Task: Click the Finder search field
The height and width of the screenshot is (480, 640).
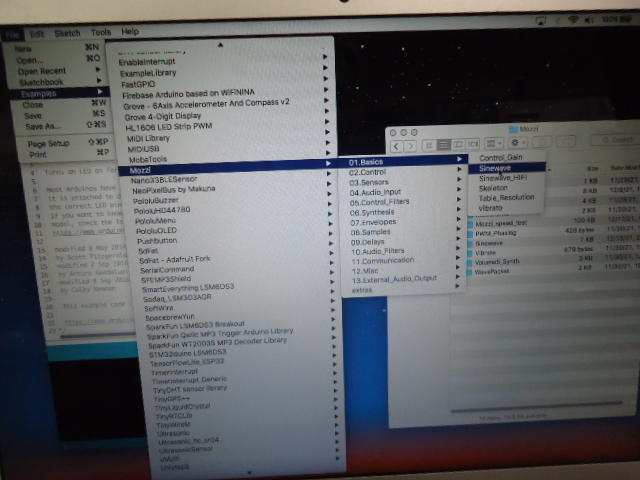Action: pos(614,140)
